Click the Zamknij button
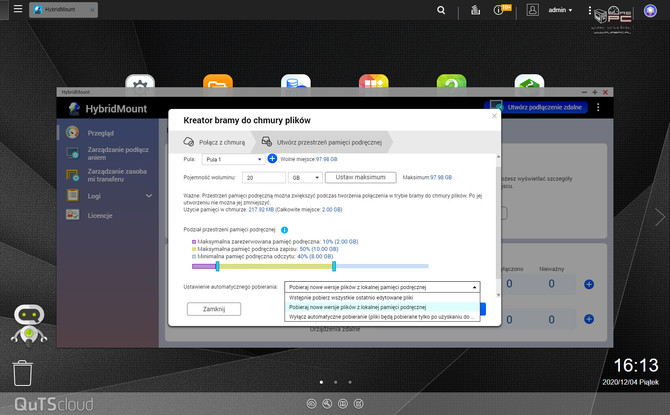The height and width of the screenshot is (415, 670). tap(214, 309)
